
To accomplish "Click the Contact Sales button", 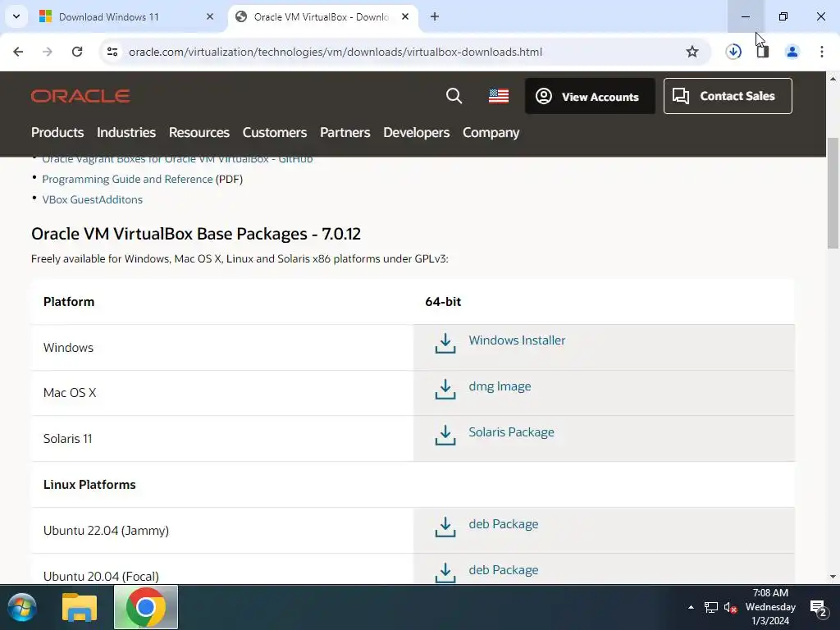I will [728, 96].
